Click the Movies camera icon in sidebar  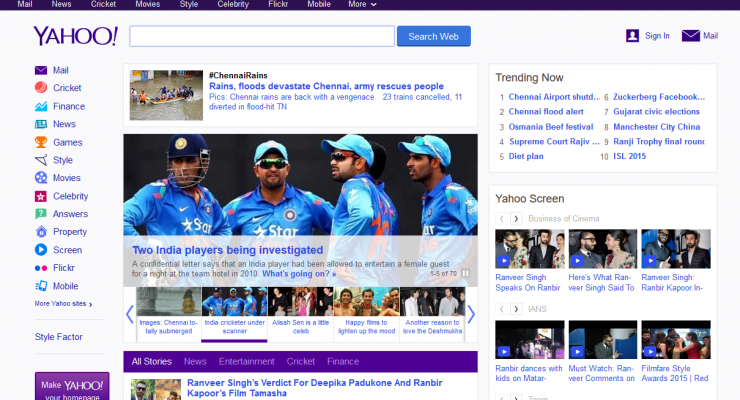[x=41, y=178]
